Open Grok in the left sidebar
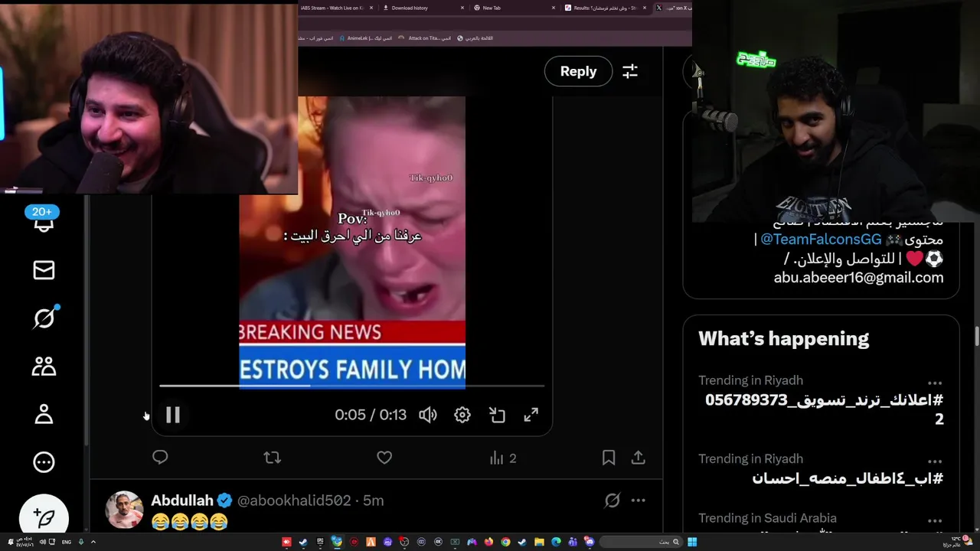The image size is (980, 551). tap(44, 318)
